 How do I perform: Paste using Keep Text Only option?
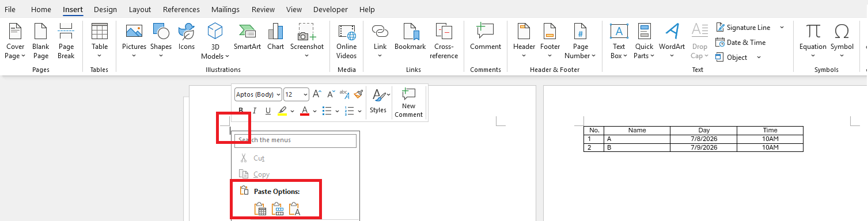[x=295, y=209]
